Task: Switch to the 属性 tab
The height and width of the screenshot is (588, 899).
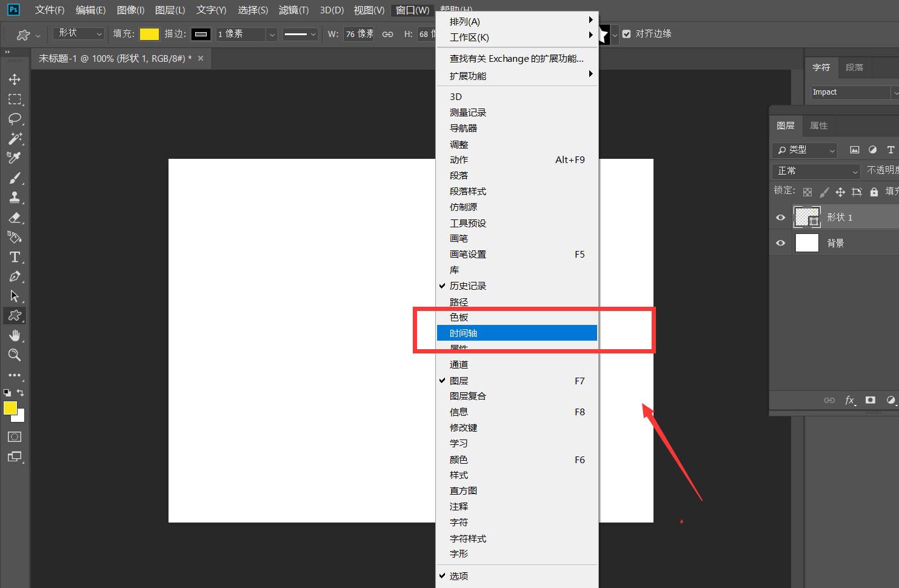Action: tap(818, 125)
